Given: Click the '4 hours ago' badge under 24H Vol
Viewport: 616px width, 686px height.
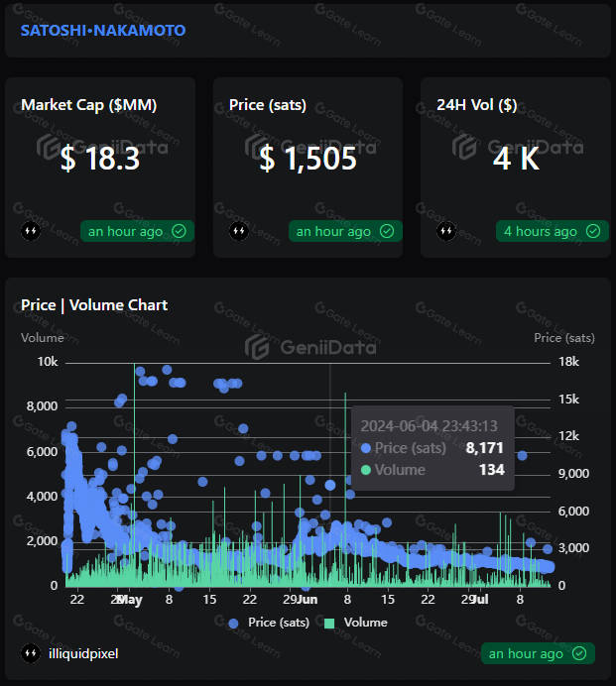Looking at the screenshot, I should coord(553,231).
